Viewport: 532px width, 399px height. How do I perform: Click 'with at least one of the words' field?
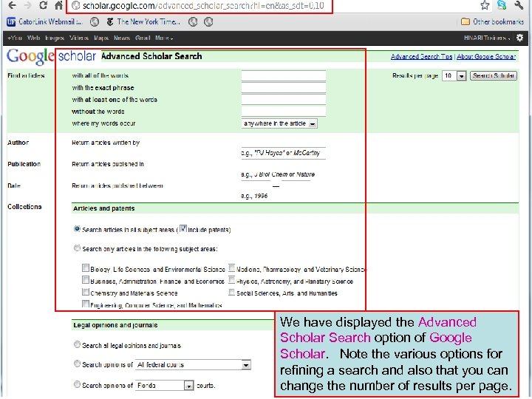(284, 100)
